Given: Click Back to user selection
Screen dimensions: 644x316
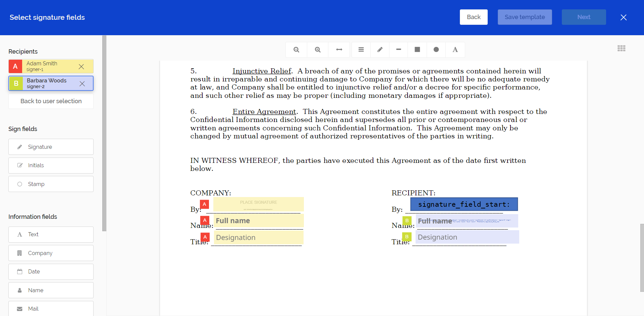Looking at the screenshot, I should pyautogui.click(x=51, y=101).
